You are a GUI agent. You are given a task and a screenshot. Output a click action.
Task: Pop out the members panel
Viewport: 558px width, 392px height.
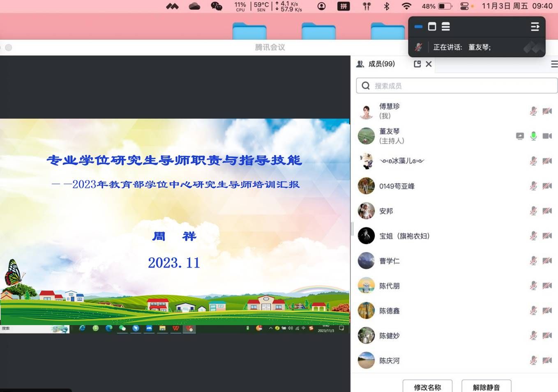tap(417, 64)
